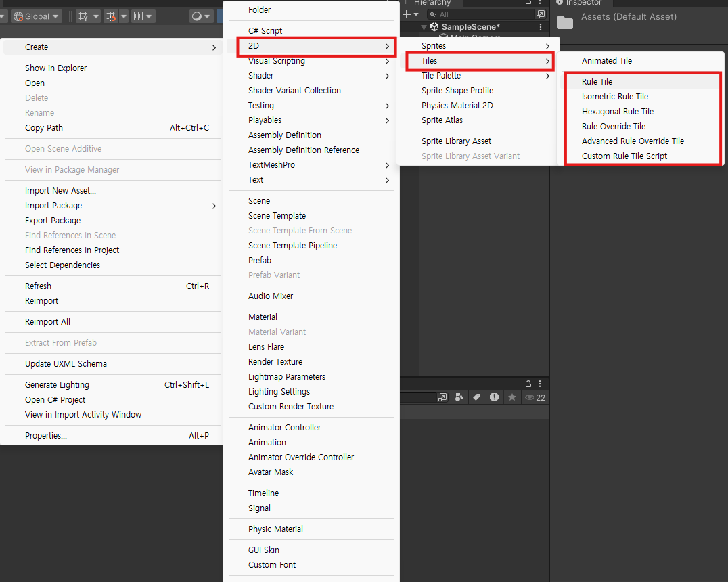The height and width of the screenshot is (582, 728).
Task: Click the Global handle rotation globe icon
Action: coord(18,17)
